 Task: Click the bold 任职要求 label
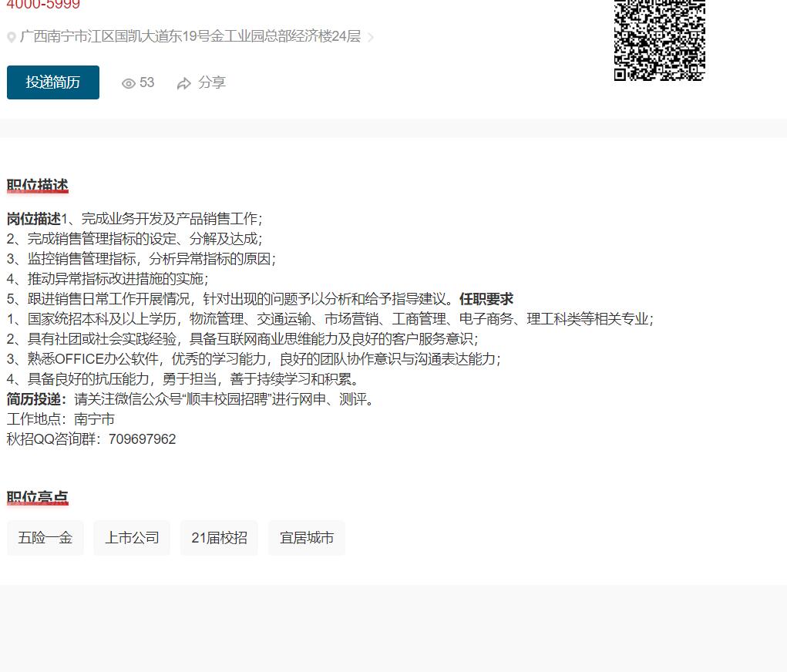coord(486,299)
